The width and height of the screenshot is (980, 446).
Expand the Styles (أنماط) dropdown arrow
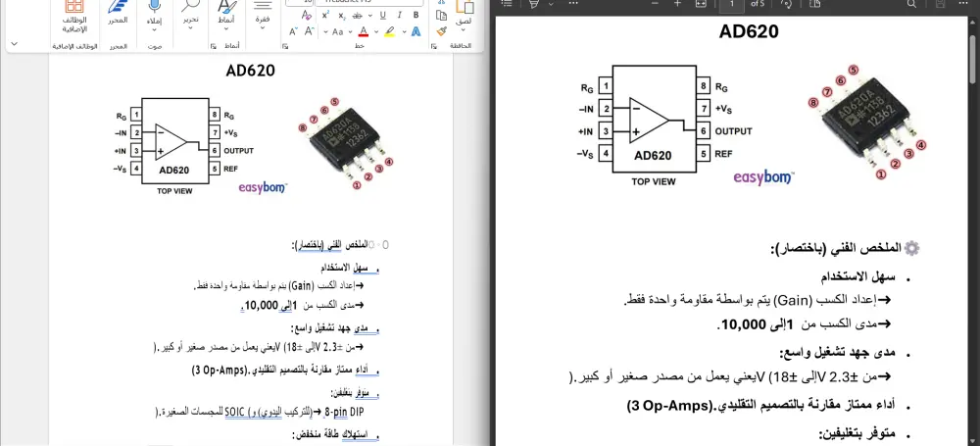tap(226, 30)
